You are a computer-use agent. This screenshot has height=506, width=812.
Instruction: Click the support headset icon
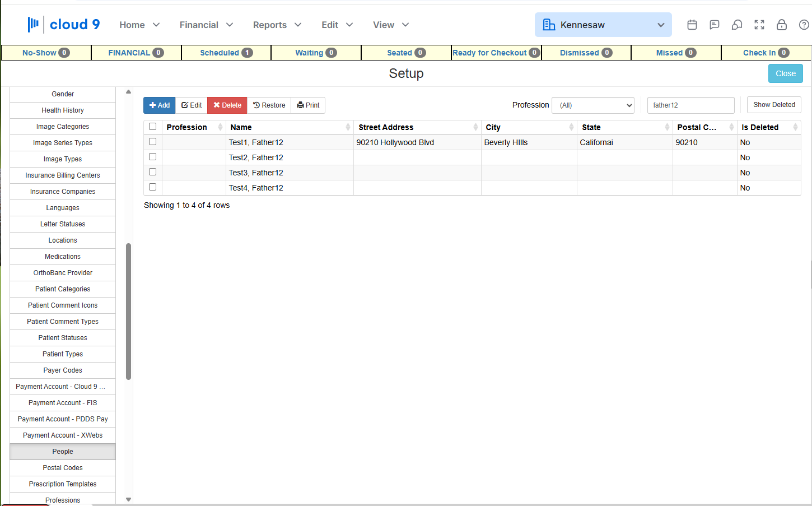pos(737,25)
